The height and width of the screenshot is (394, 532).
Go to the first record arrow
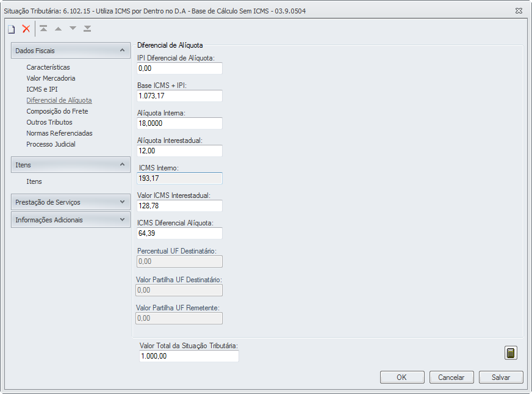pos(44,29)
